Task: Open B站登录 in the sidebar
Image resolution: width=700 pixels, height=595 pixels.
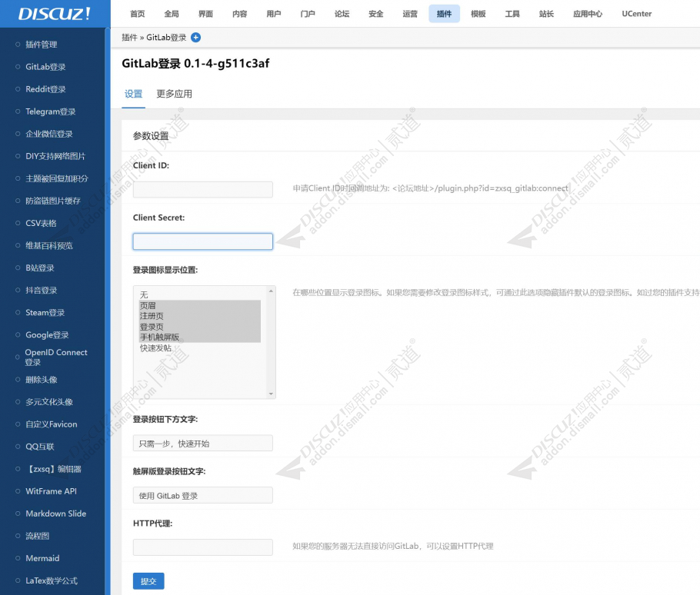Action: click(x=40, y=268)
